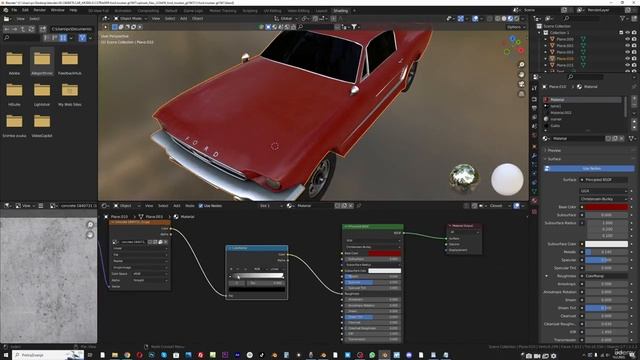Click the outliner search field
The width and height of the screenshot is (640, 360).
pos(581,18)
